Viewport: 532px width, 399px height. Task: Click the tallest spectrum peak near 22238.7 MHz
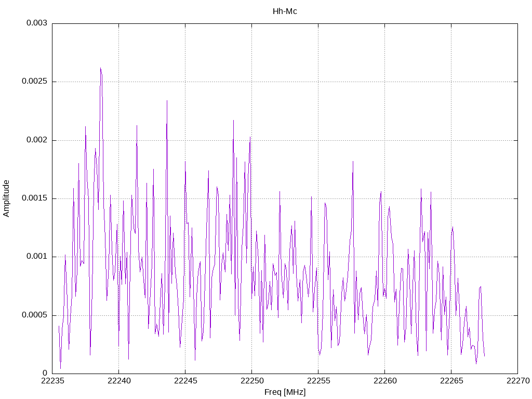coord(101,69)
